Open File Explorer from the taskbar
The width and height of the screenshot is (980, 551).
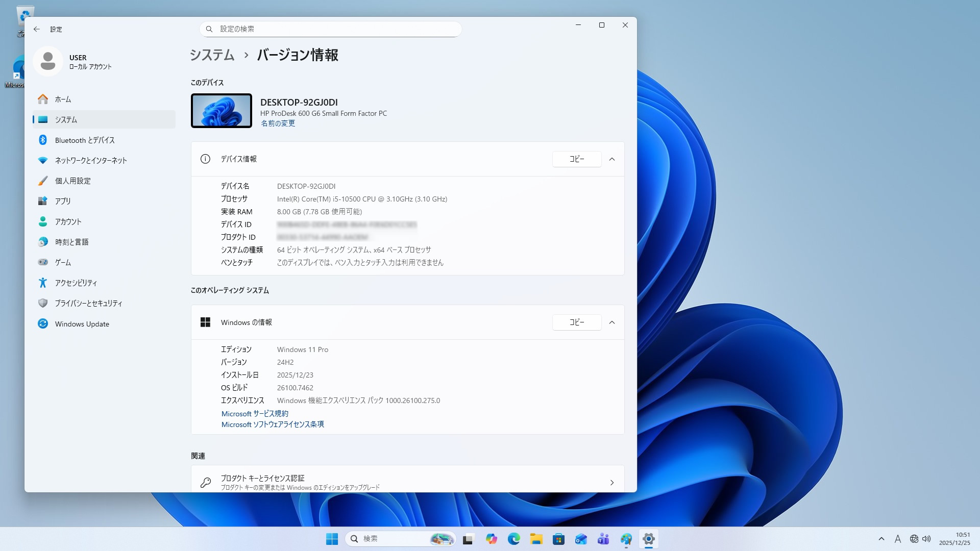click(536, 539)
